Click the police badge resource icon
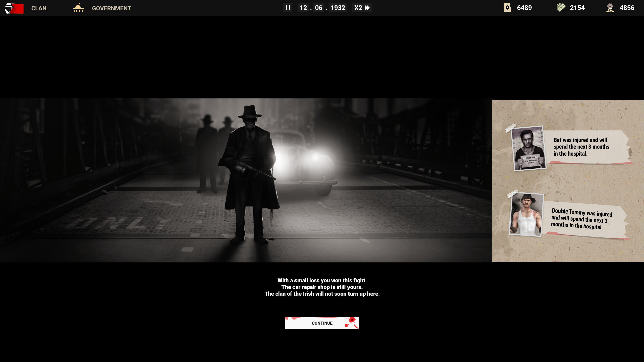The image size is (644, 362). click(x=507, y=8)
